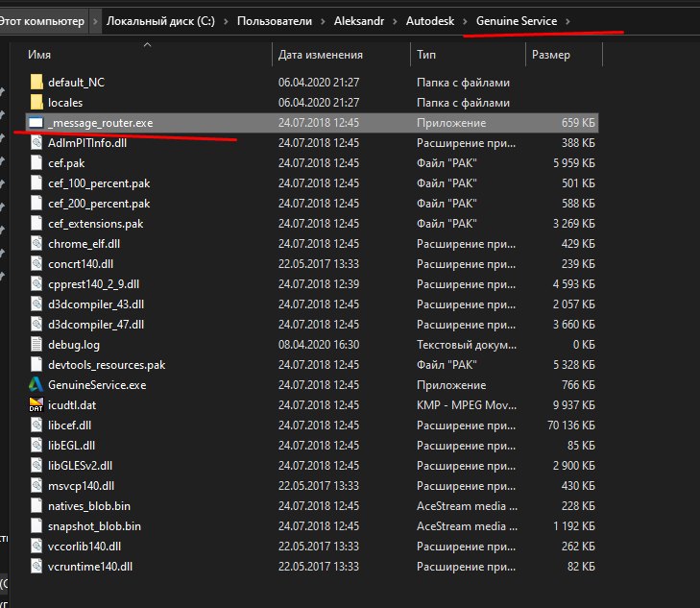
Task: Expand the chevron after Пользователи
Action: [323, 21]
